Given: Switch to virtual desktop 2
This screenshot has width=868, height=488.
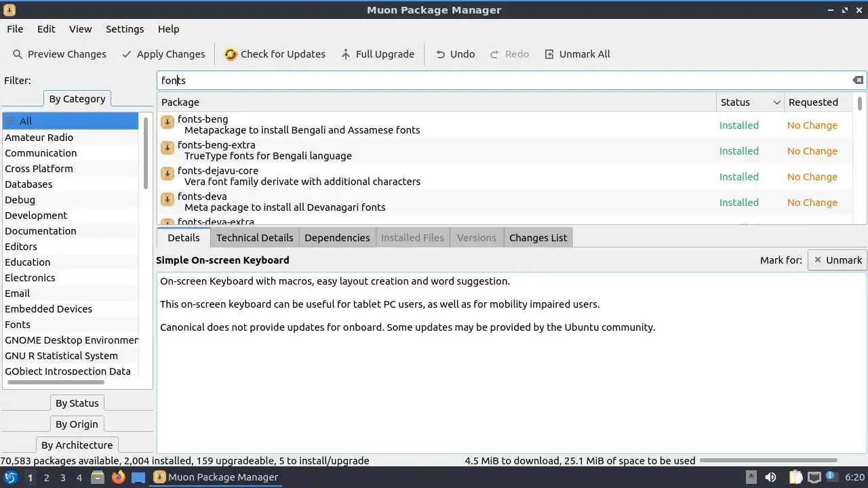Looking at the screenshot, I should (46, 478).
